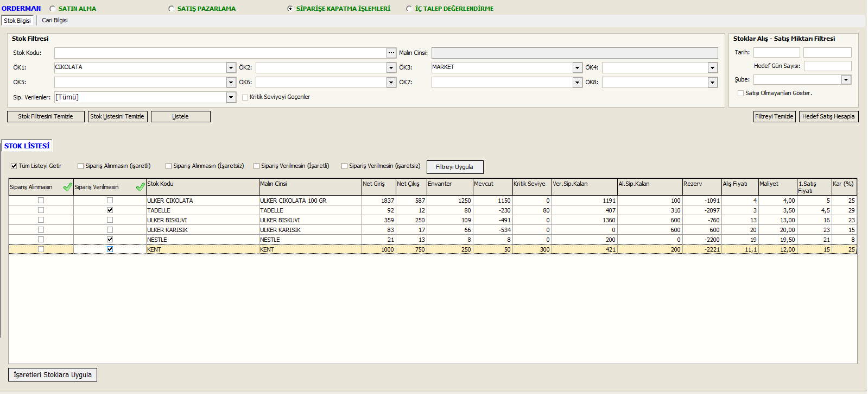Viewport: 868px width, 394px height.
Task: Sort by Stok Kodu column header
Action: (202, 187)
